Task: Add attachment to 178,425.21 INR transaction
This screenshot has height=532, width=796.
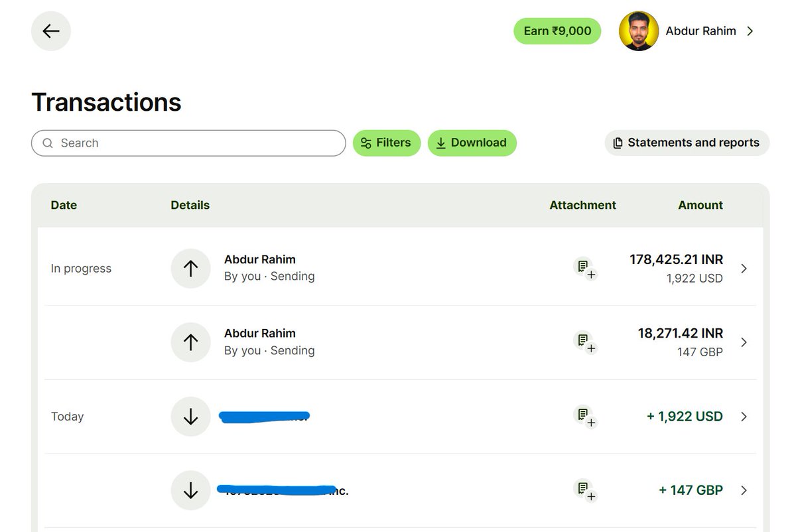Action: (x=585, y=268)
